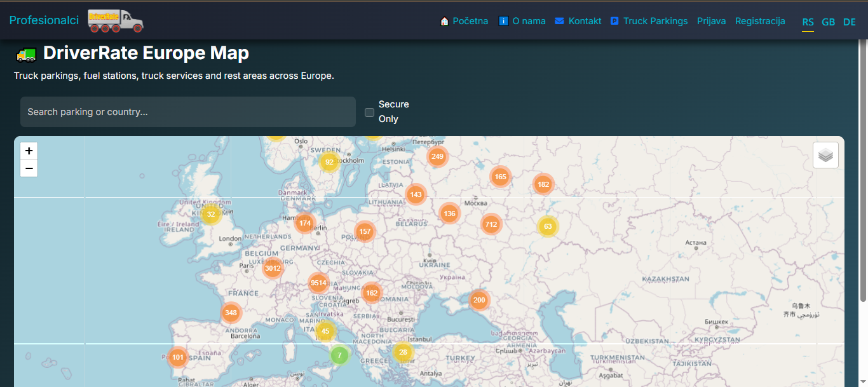
Task: Click the envelope icon next to Kontakt
Action: pyautogui.click(x=559, y=21)
